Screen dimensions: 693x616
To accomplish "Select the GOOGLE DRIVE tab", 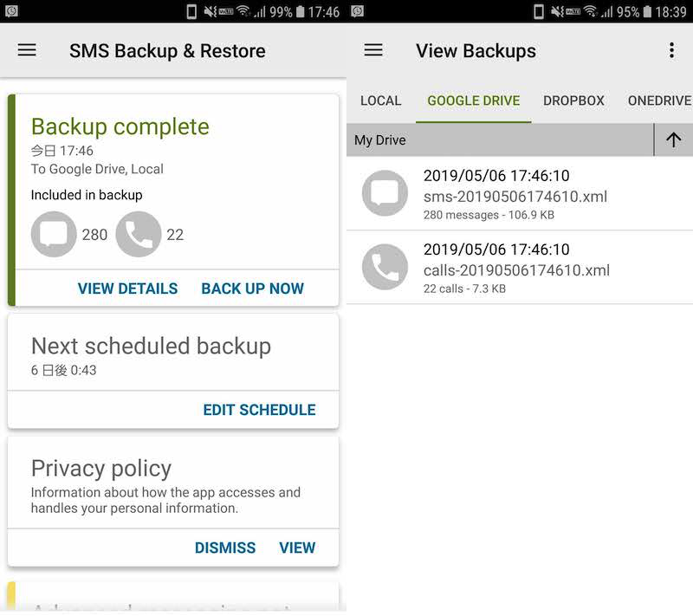I will (x=474, y=101).
